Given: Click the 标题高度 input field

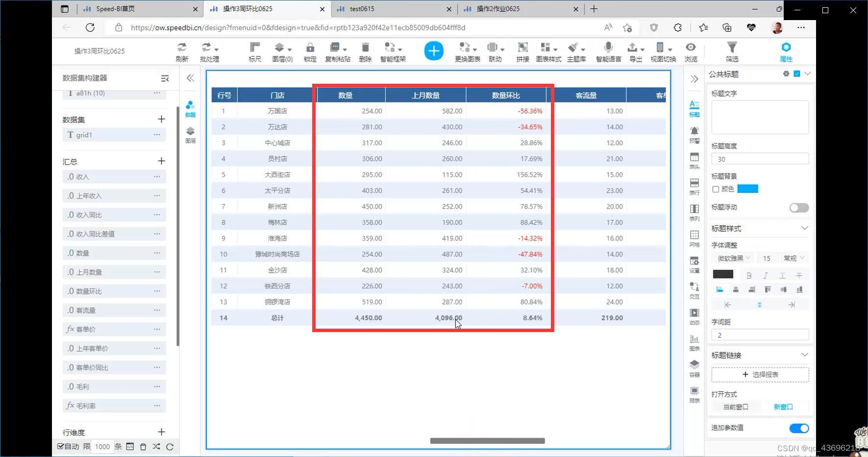Looking at the screenshot, I should click(x=760, y=159).
